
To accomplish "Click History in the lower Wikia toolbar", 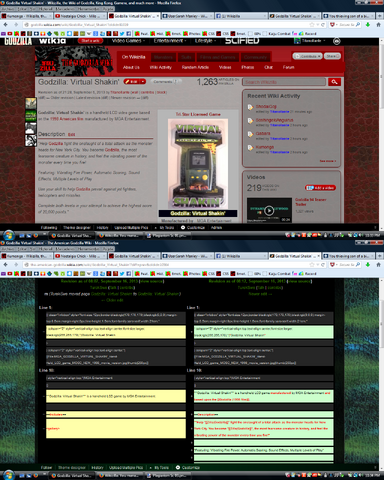I will click(97, 468).
